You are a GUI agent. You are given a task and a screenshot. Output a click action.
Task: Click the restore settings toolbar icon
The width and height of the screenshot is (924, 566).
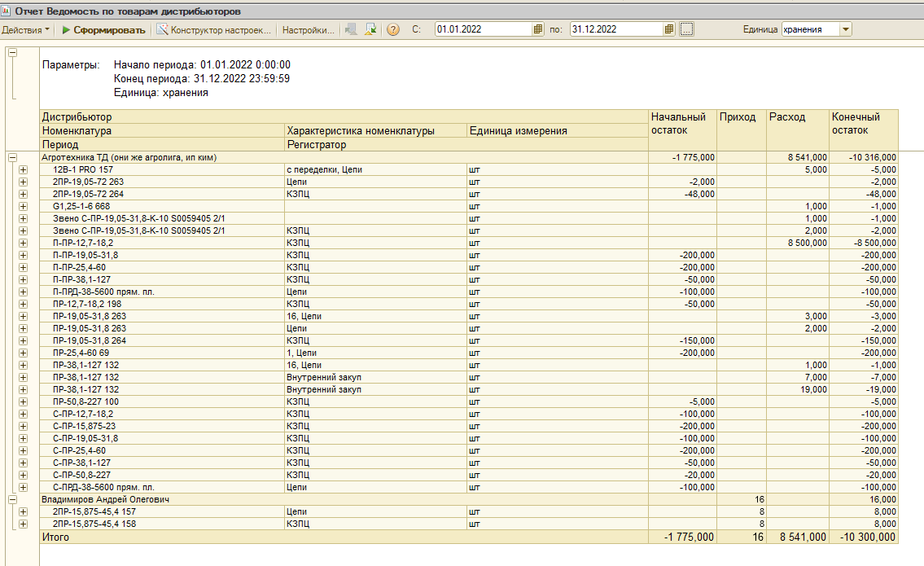351,29
